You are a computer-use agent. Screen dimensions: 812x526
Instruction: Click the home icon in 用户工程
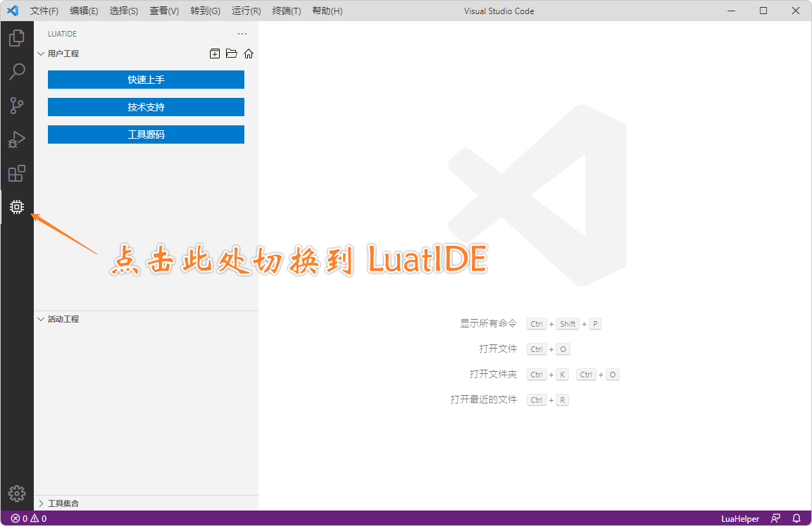coord(249,54)
